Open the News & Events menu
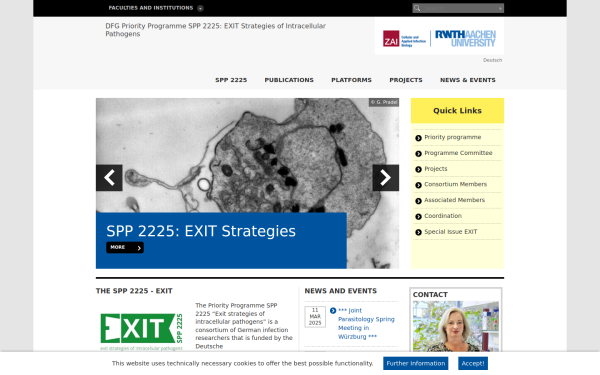 pyautogui.click(x=468, y=80)
